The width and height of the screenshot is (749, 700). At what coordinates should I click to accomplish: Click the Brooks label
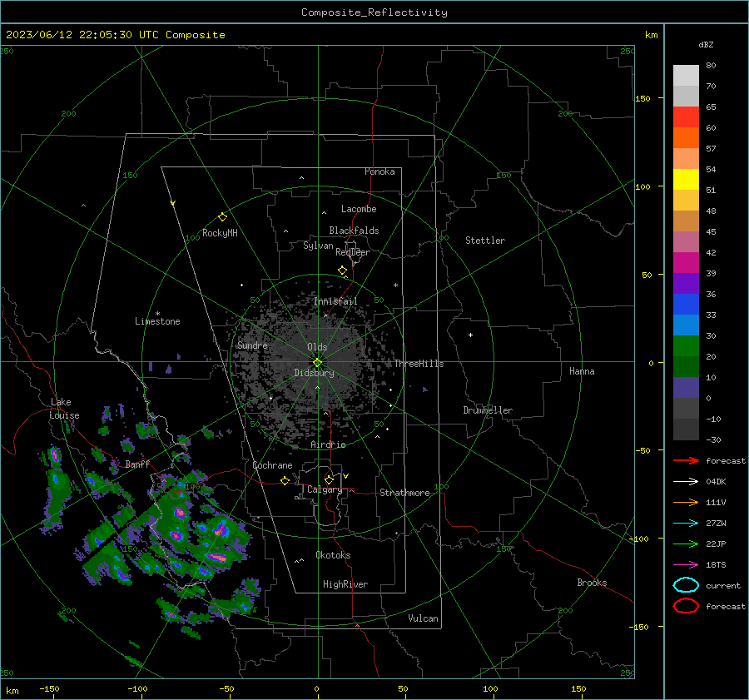[592, 583]
